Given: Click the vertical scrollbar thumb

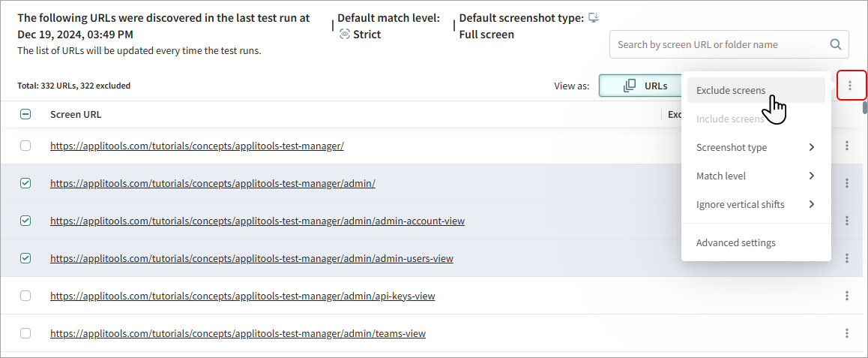Looking at the screenshot, I should pos(864,107).
